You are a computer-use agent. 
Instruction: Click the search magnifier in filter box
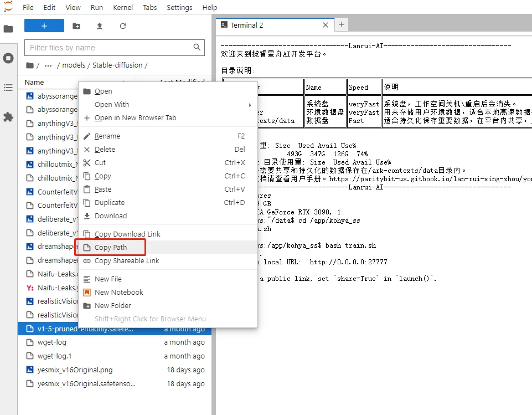pos(197,47)
